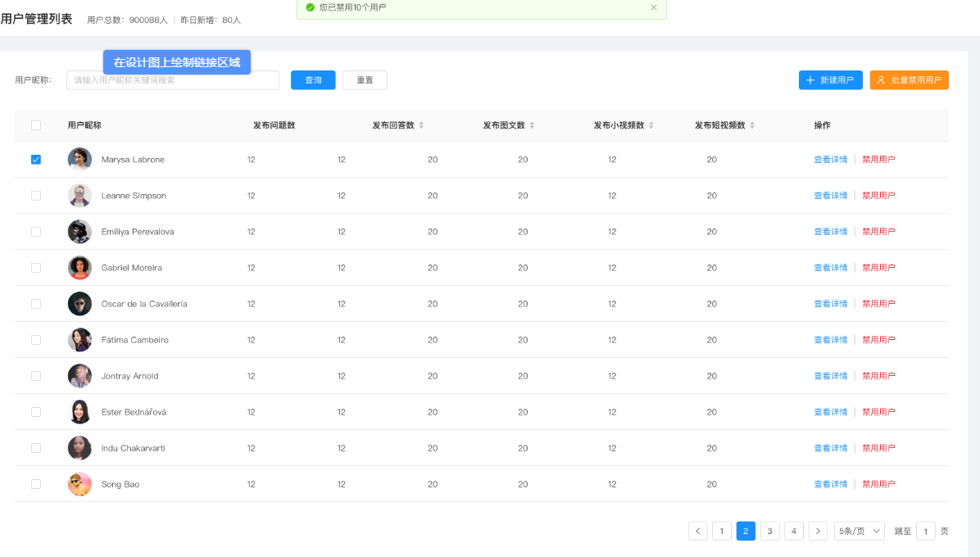Click the 用户管理列表 page title
Screen dimensions: 980x557
coord(36,19)
